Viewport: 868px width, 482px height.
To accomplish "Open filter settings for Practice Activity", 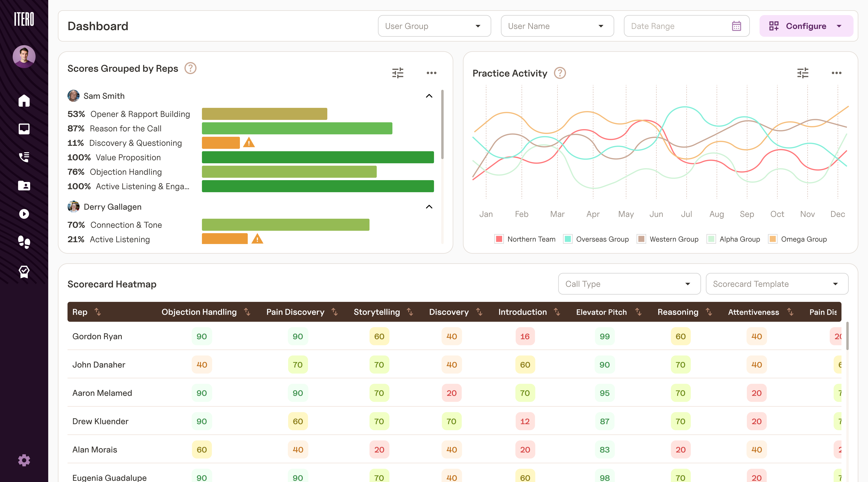I will 803,73.
